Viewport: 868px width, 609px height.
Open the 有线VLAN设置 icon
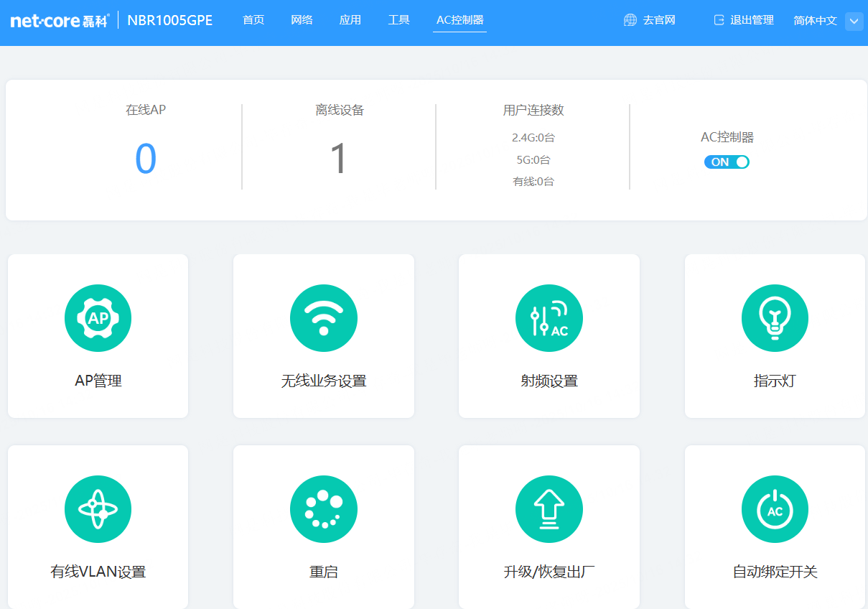98,509
